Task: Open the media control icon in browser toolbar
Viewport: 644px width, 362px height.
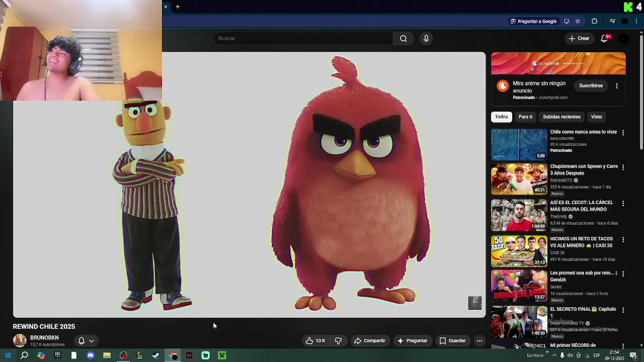Action: [612, 21]
